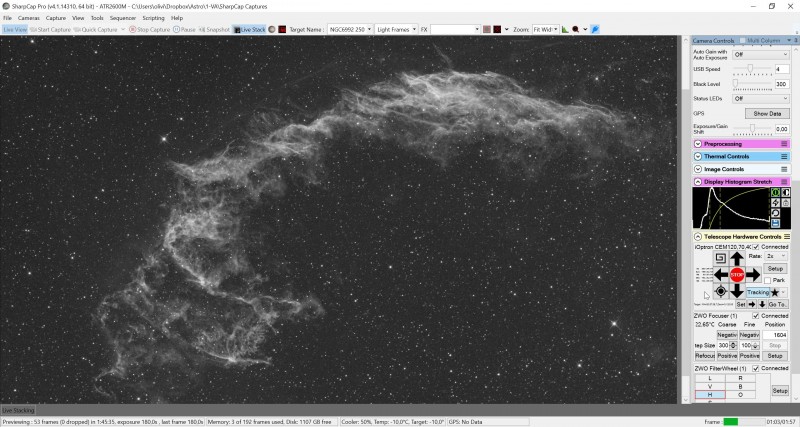Screen dimensions: 800x427
Task: Open the FX selection dropdown
Action: tap(455, 30)
